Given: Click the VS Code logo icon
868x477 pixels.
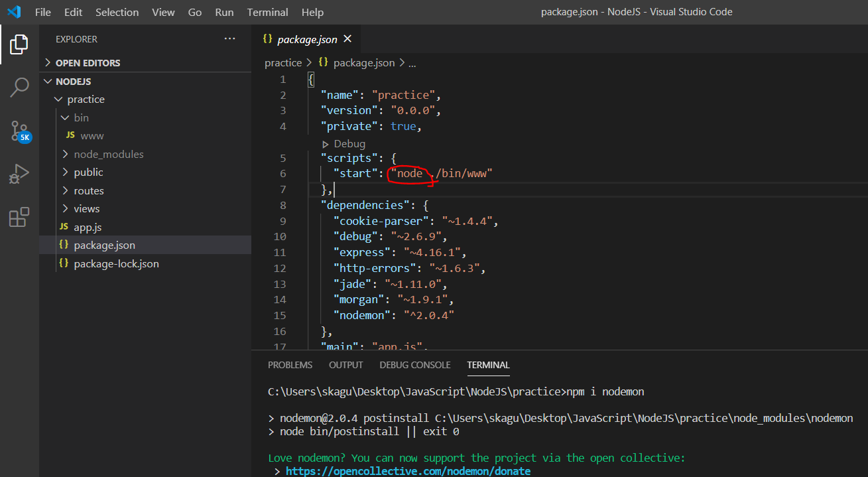Looking at the screenshot, I should point(14,12).
